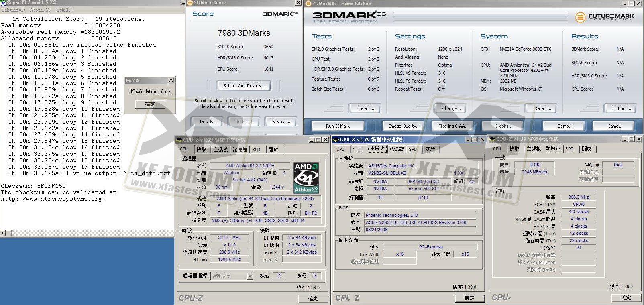Image resolution: width=644 pixels, height=305 pixels.
Task: Open the Calculate menu in Super PI
Action: click(x=13, y=10)
